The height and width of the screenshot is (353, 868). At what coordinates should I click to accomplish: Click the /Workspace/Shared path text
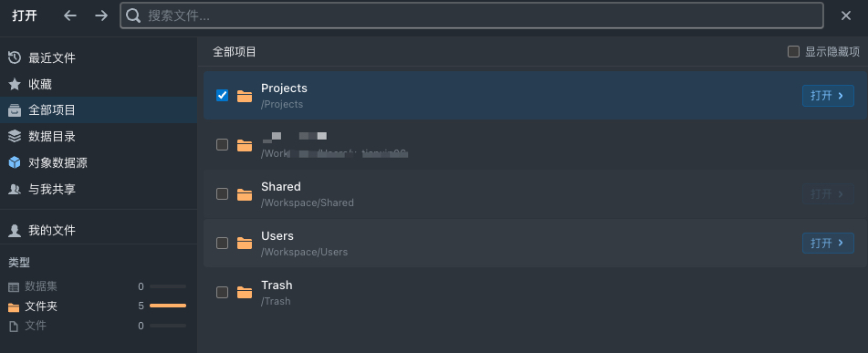pyautogui.click(x=308, y=202)
